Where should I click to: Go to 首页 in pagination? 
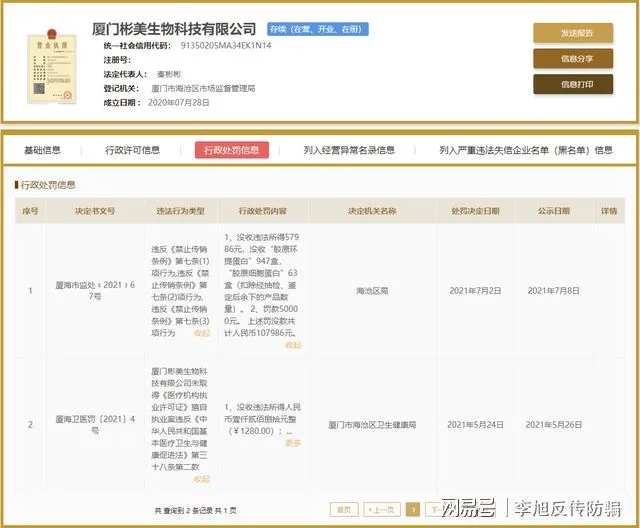pyautogui.click(x=344, y=510)
